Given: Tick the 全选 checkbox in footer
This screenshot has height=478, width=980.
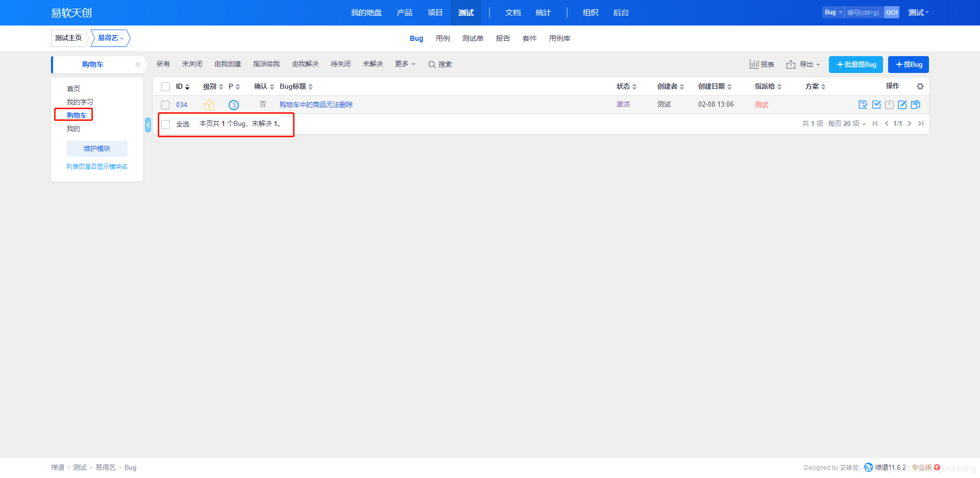Looking at the screenshot, I should [165, 124].
